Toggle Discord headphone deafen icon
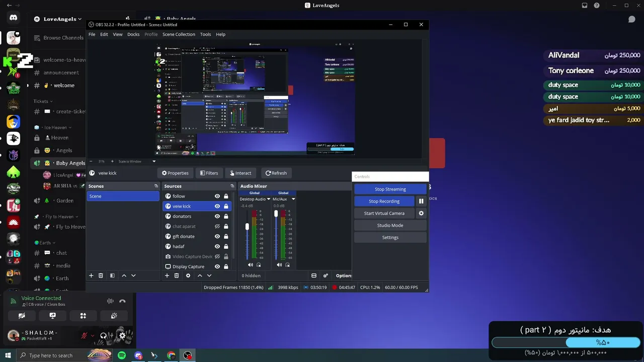Viewport: 644px width, 362px height. [x=103, y=335]
